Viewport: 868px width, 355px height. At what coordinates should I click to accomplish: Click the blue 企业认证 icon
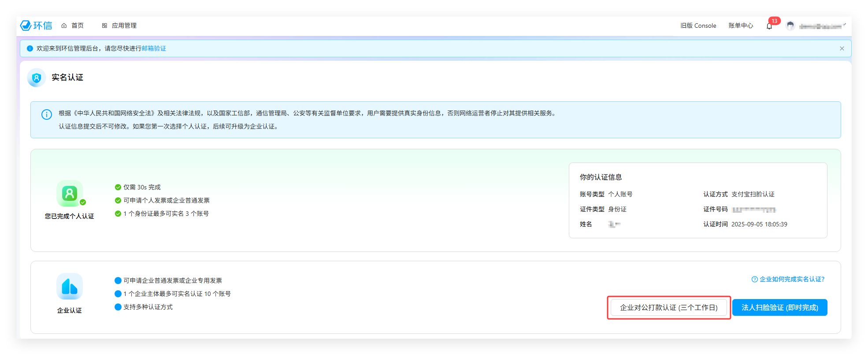coord(70,287)
